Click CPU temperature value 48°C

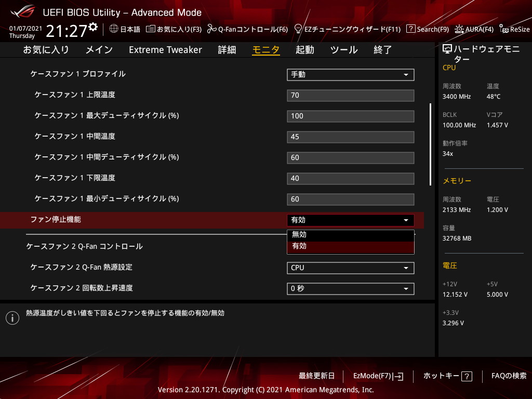coord(494,97)
